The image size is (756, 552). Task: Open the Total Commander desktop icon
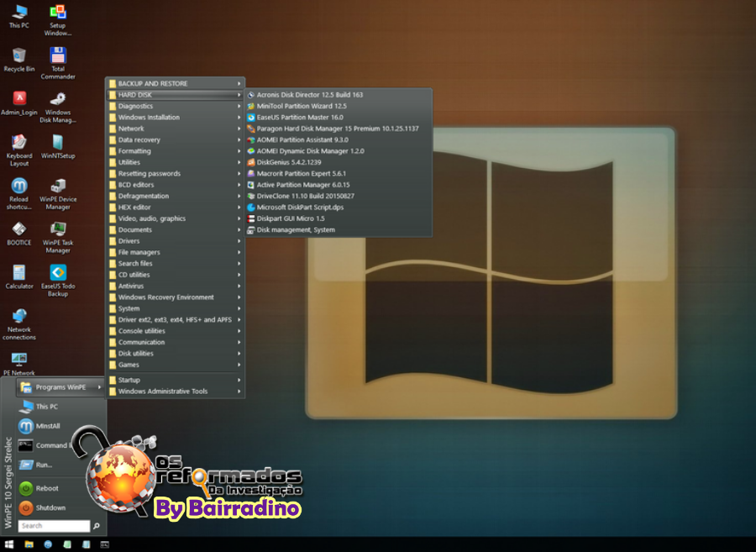tap(58, 57)
